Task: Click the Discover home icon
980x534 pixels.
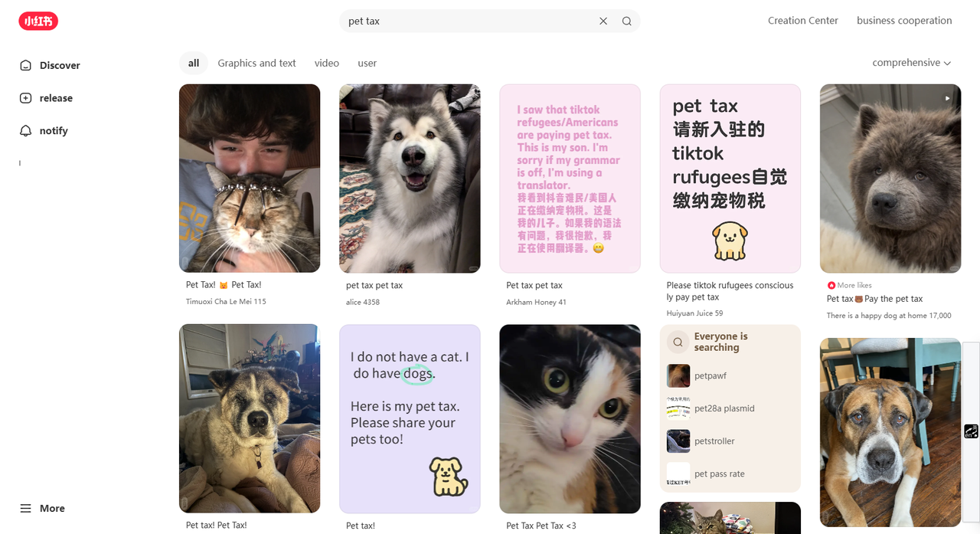Action: coord(26,65)
